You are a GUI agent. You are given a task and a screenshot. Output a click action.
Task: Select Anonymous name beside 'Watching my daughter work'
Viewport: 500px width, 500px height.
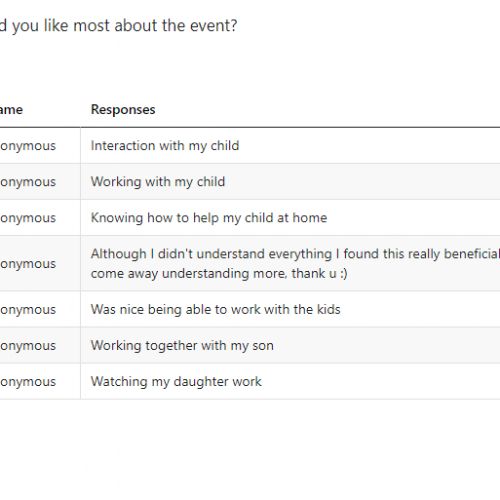point(28,381)
